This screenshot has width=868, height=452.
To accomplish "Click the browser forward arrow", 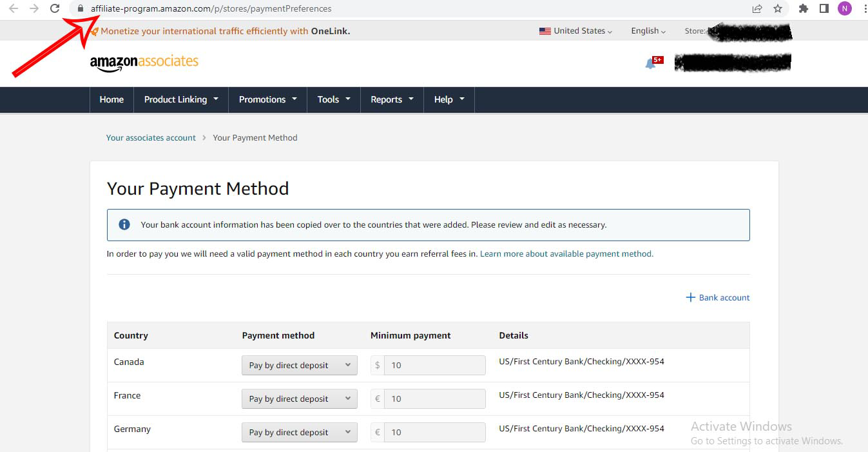I will click(34, 9).
